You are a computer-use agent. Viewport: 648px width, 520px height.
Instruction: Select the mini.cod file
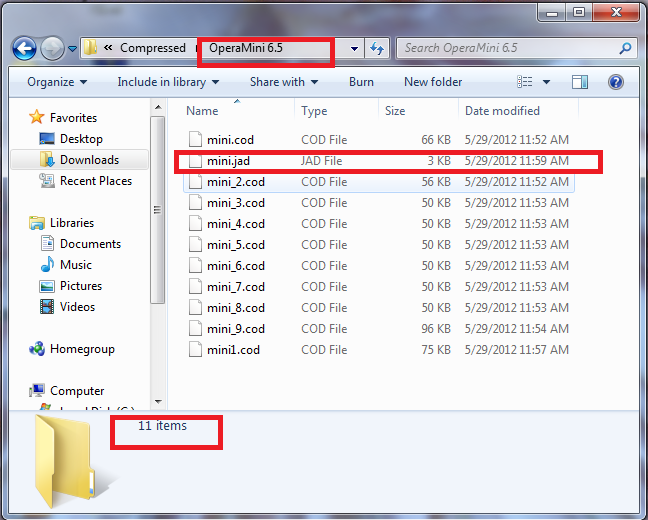pyautogui.click(x=379, y=140)
